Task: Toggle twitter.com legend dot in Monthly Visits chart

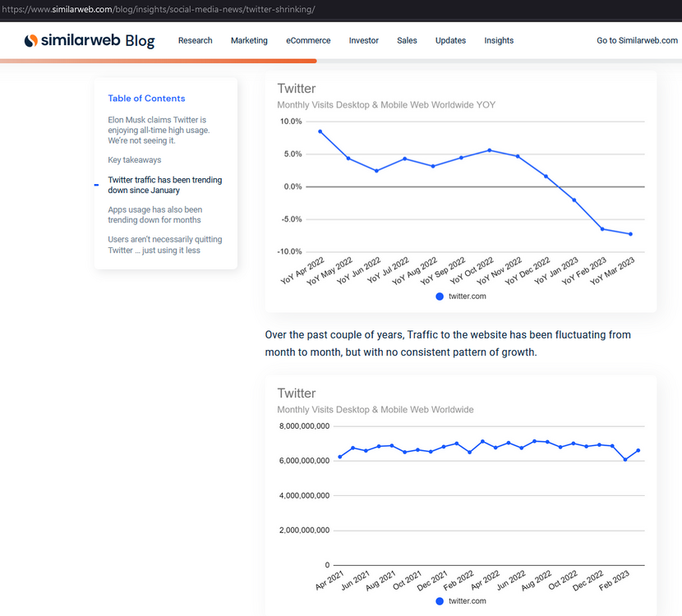Action: pos(440,601)
